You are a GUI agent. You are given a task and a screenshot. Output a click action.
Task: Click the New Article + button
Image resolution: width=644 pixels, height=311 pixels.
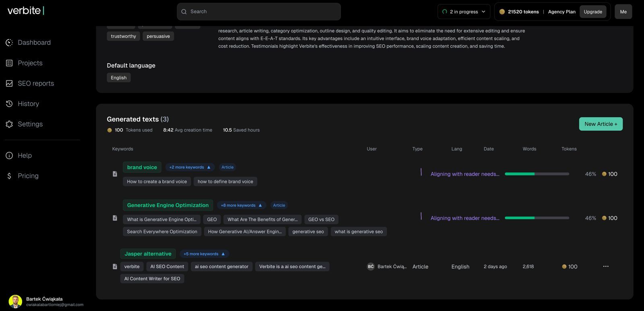coord(601,124)
